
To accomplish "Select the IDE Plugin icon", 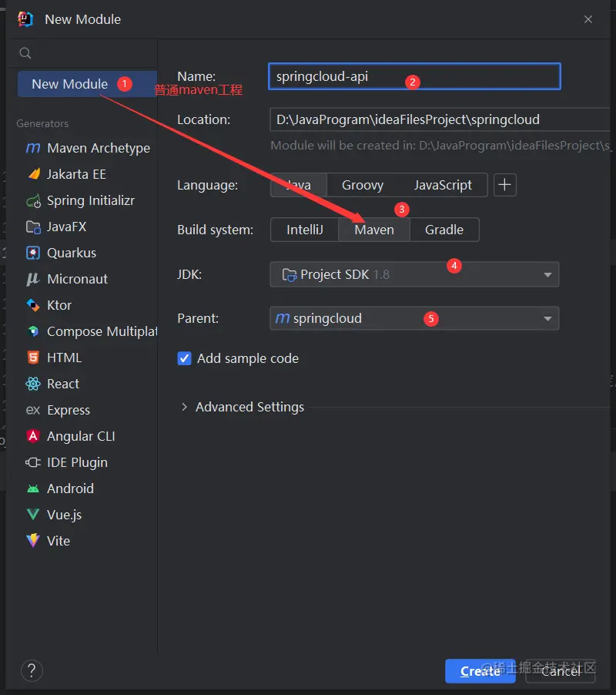I will click(x=33, y=462).
